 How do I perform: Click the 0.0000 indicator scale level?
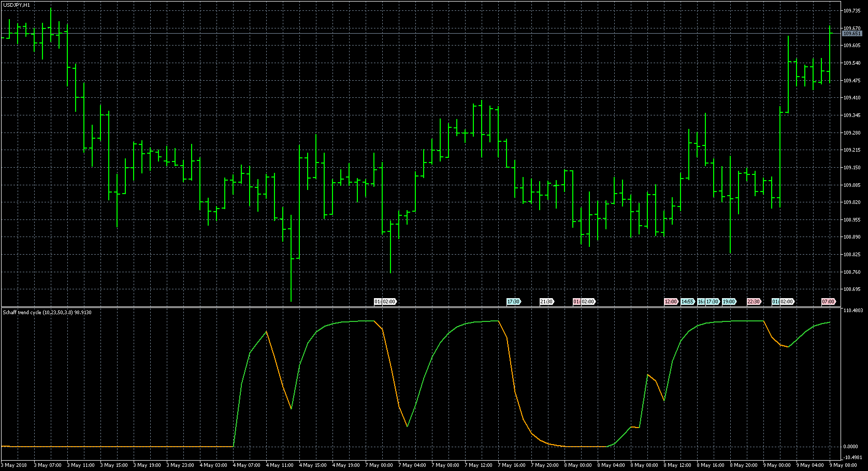click(850, 447)
